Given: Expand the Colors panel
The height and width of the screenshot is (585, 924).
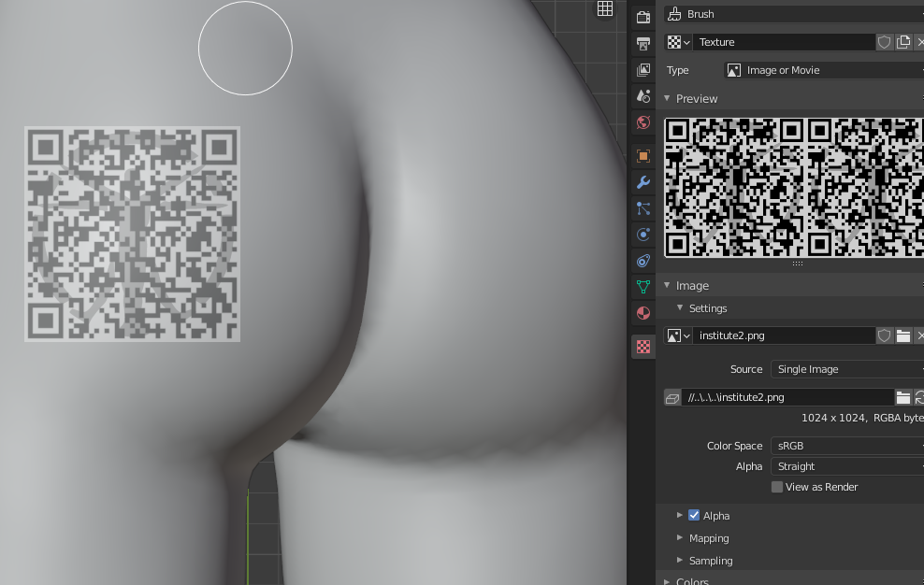Looking at the screenshot, I should tap(667, 581).
